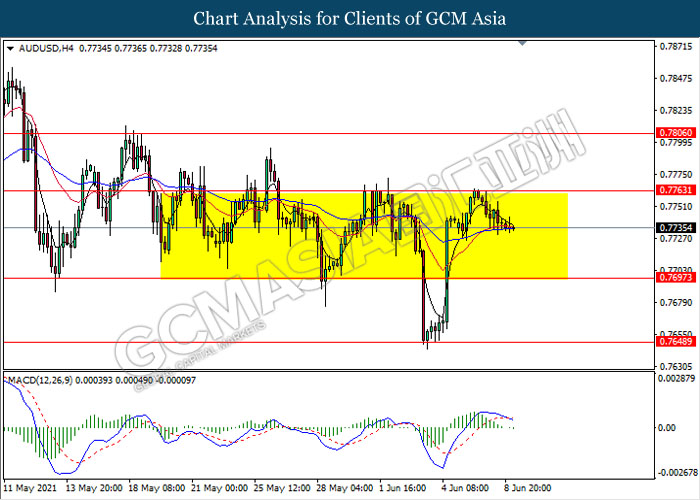Click the 28 May 04:00 time label

click(345, 488)
